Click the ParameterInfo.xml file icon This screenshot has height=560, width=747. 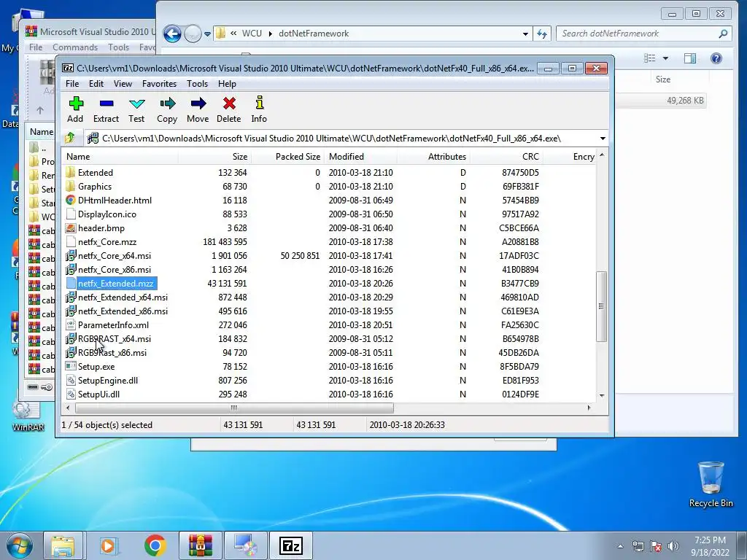pyautogui.click(x=71, y=324)
